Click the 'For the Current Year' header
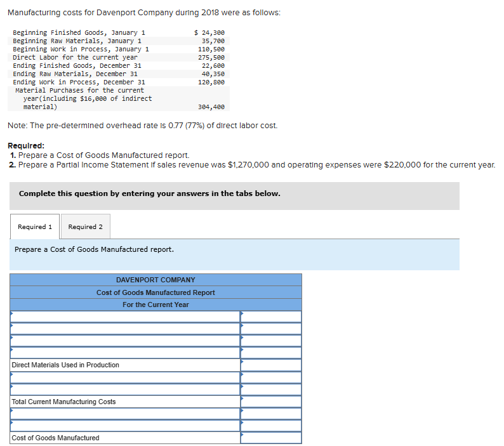This screenshot has height=446, width=504. (x=156, y=305)
